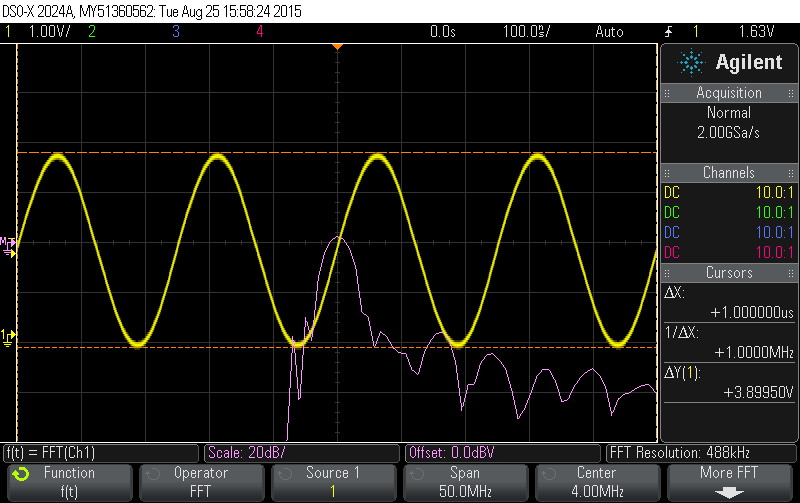Open the Acquisition panel header
The height and width of the screenshot is (503, 800).
point(729,93)
